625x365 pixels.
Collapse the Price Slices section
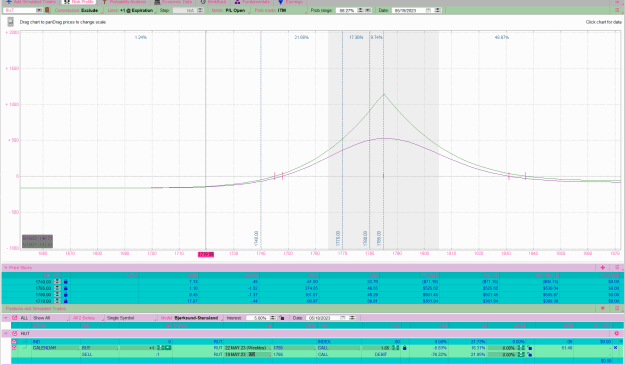(6, 268)
